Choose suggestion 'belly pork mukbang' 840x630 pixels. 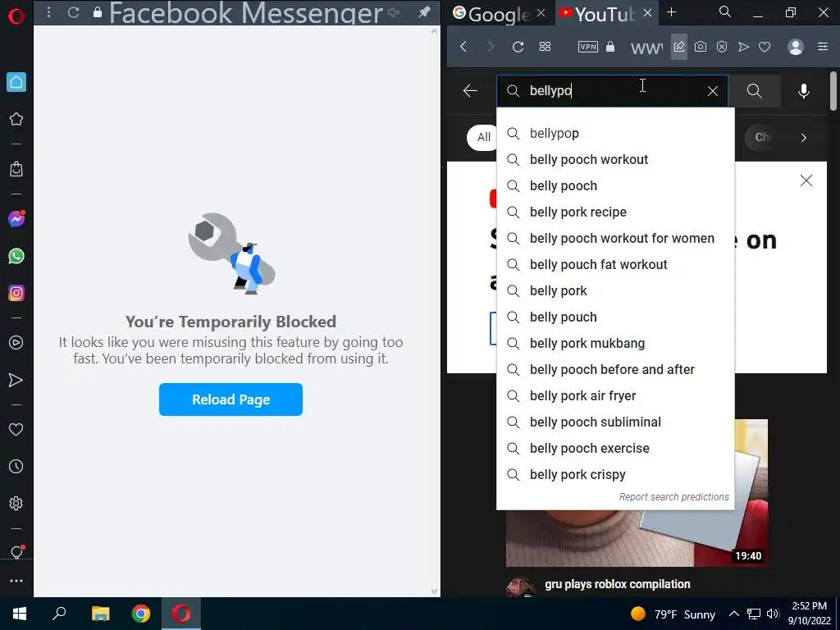(615, 343)
